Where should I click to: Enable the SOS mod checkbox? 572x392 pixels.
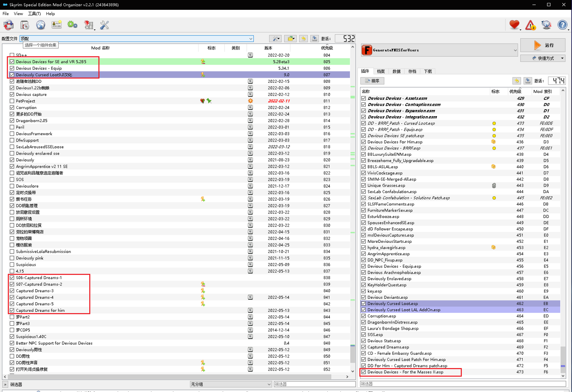pos(12,179)
